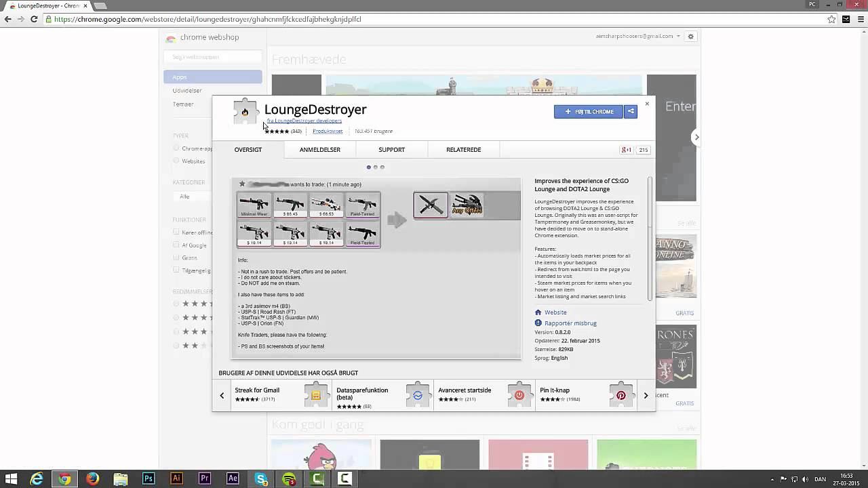Click the Produktivitet category link

point(328,131)
